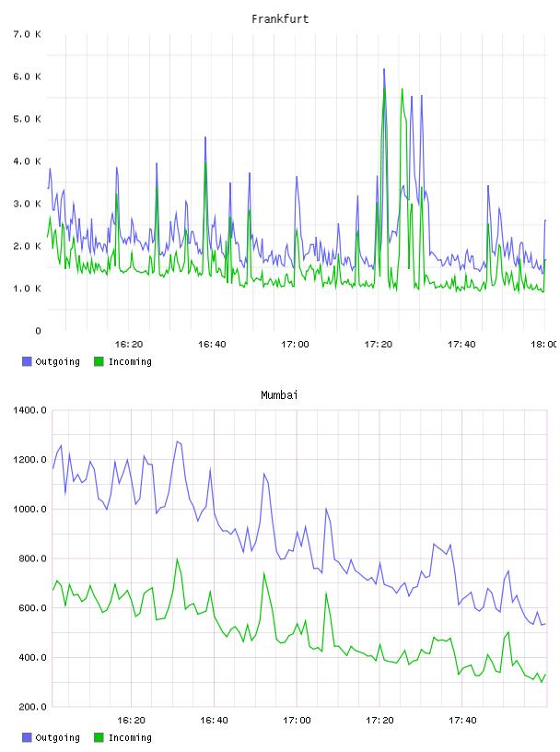Screen dimensions: 560x752
Task: Click the 600.0 axis label in Mumbai
Action: coord(32,607)
